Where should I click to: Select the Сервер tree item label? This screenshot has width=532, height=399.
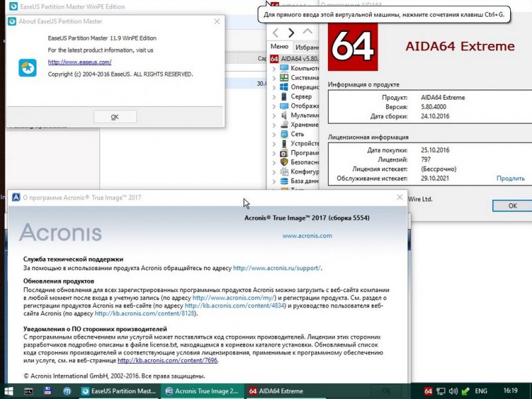pyautogui.click(x=301, y=96)
